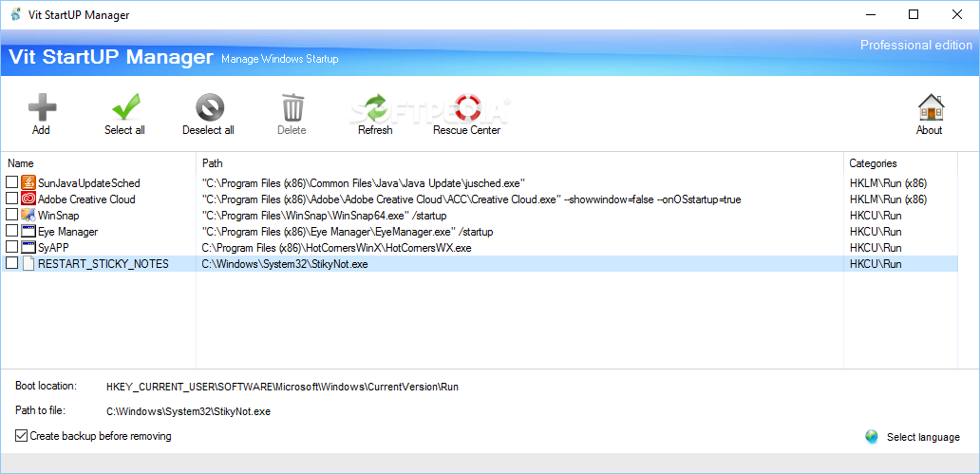
Task: Click HKLM\Run (x86) for SunJavaUpdateSched
Action: [x=888, y=183]
